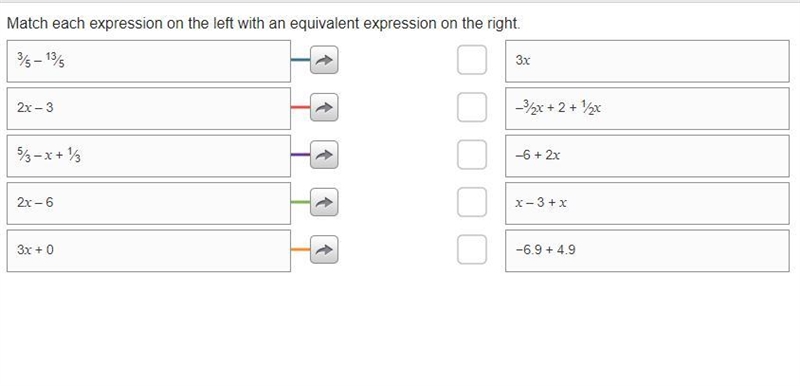Click the right answer tile −6 + 2x
Viewport: 800px width, 386px height.
647,156
